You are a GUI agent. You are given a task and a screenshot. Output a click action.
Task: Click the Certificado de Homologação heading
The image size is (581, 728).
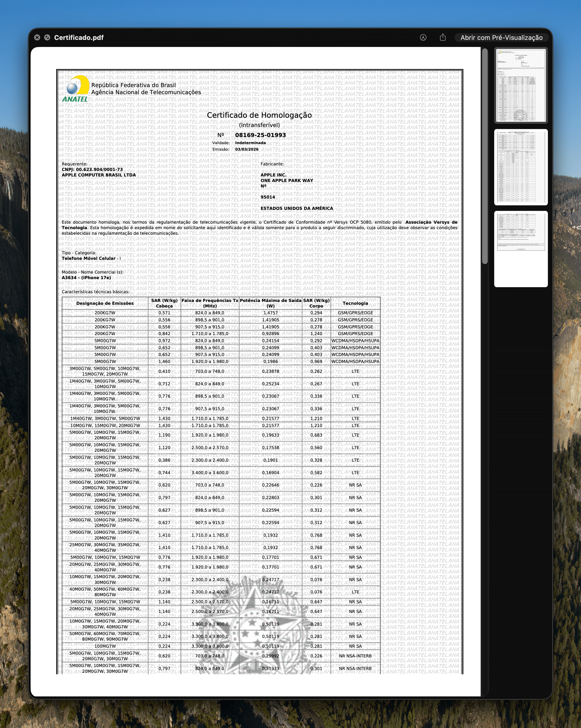click(x=259, y=115)
